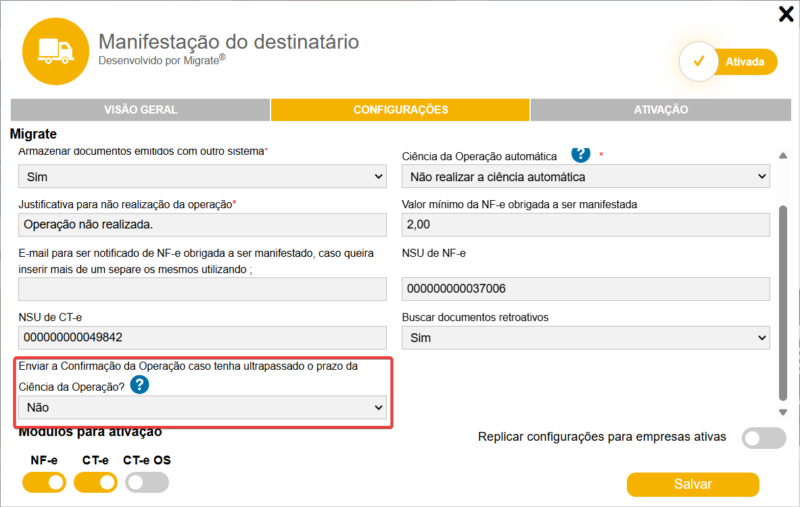Click help icon below Enviar a Confirmação question
Viewport: 800px width, 507px height.
click(x=140, y=385)
